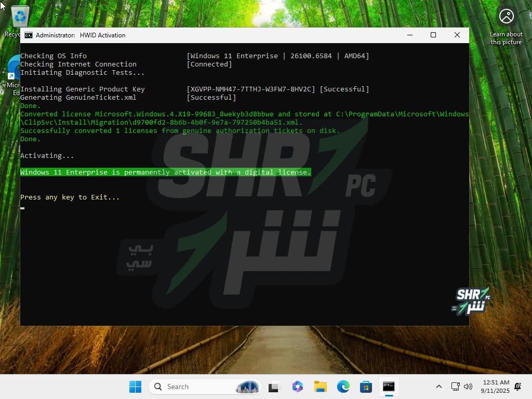The width and height of the screenshot is (532, 399).
Task: Open Microsoft Store from the taskbar
Action: [x=366, y=387]
